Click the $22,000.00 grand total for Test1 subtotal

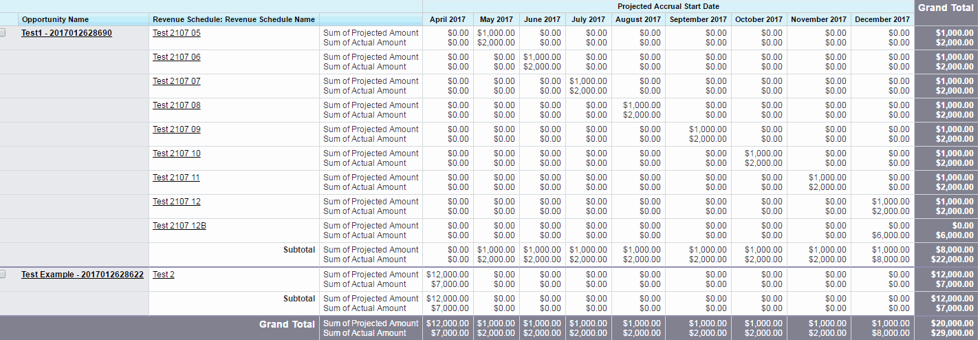pyautogui.click(x=951, y=259)
